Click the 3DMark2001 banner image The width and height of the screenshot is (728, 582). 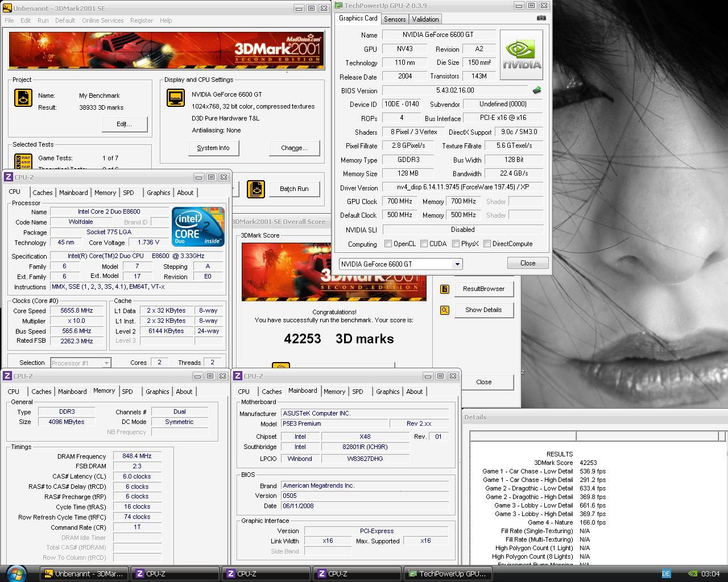[x=167, y=50]
